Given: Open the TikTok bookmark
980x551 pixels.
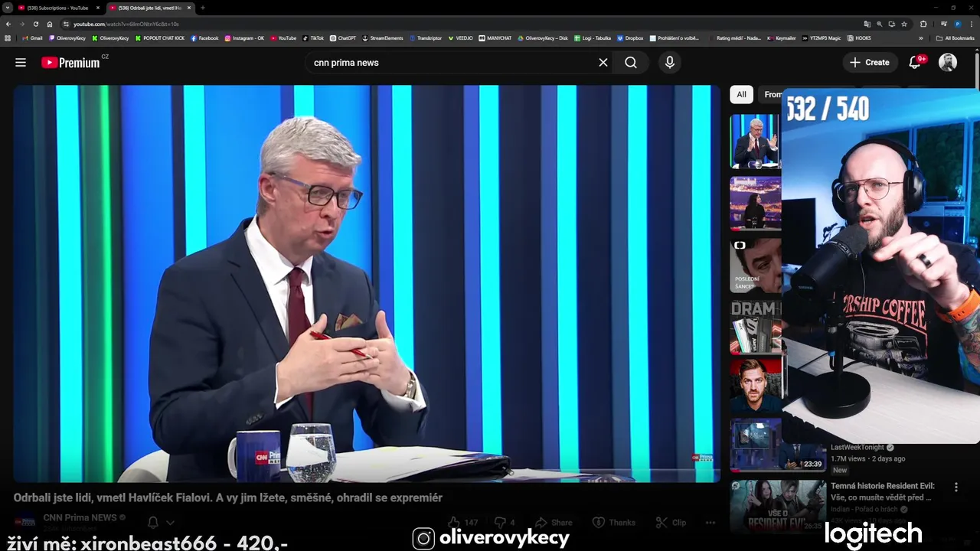Looking at the screenshot, I should (313, 37).
